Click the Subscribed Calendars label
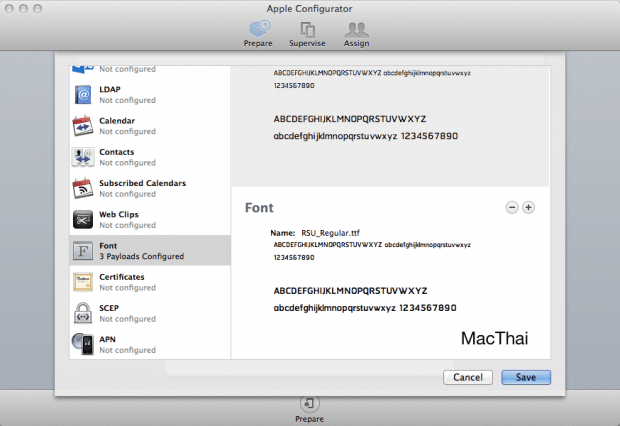 (x=142, y=183)
